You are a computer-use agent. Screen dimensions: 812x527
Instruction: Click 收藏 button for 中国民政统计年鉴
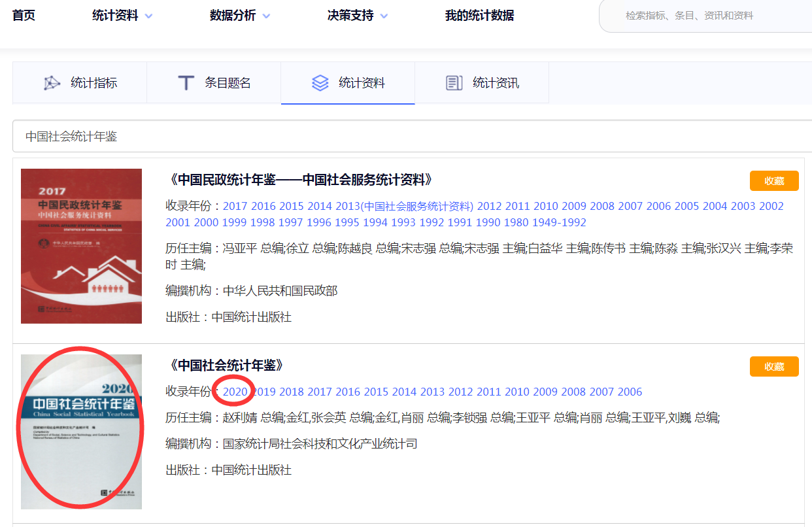[x=774, y=181]
